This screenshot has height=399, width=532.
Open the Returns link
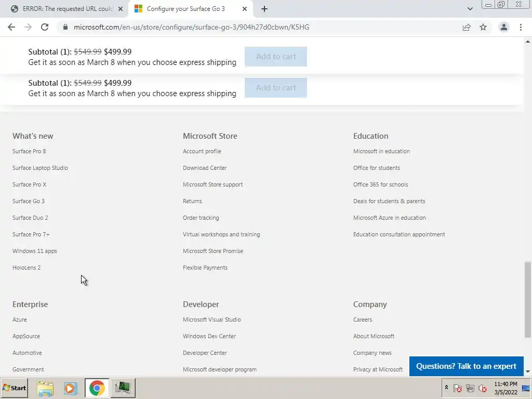[192, 201]
